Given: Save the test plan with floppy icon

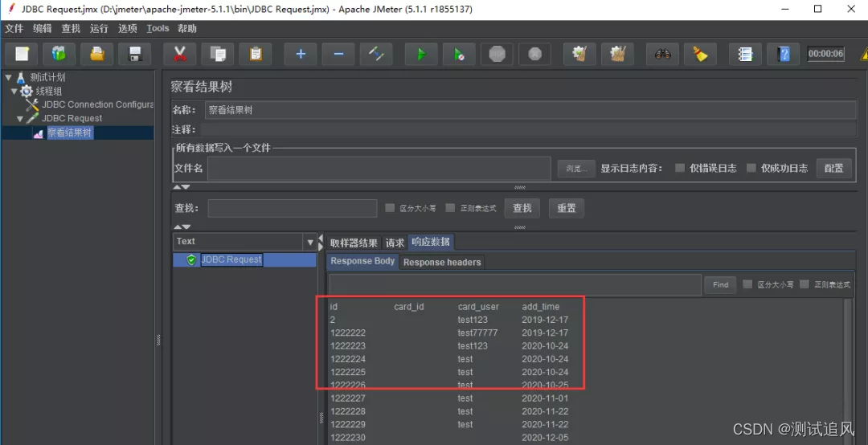Looking at the screenshot, I should click(134, 54).
